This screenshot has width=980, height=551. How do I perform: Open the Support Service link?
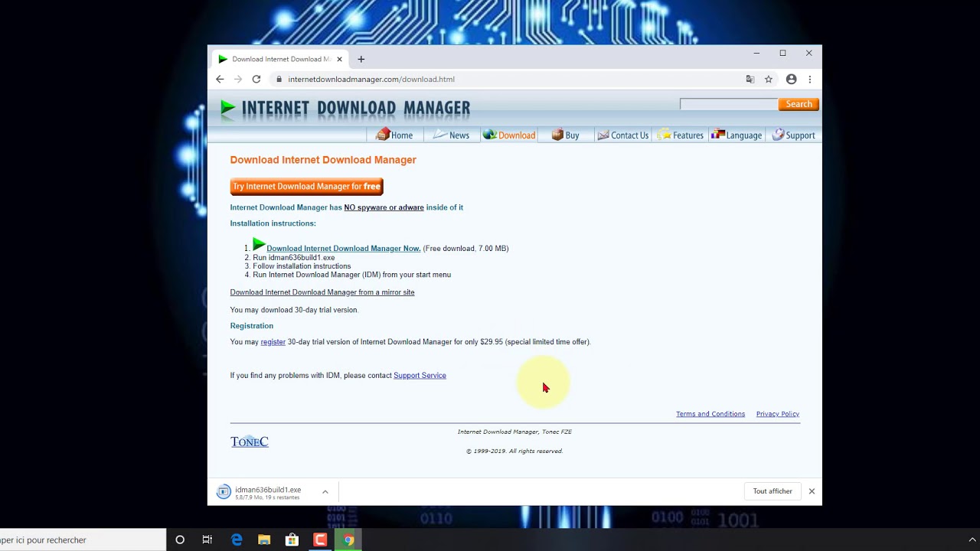click(420, 376)
